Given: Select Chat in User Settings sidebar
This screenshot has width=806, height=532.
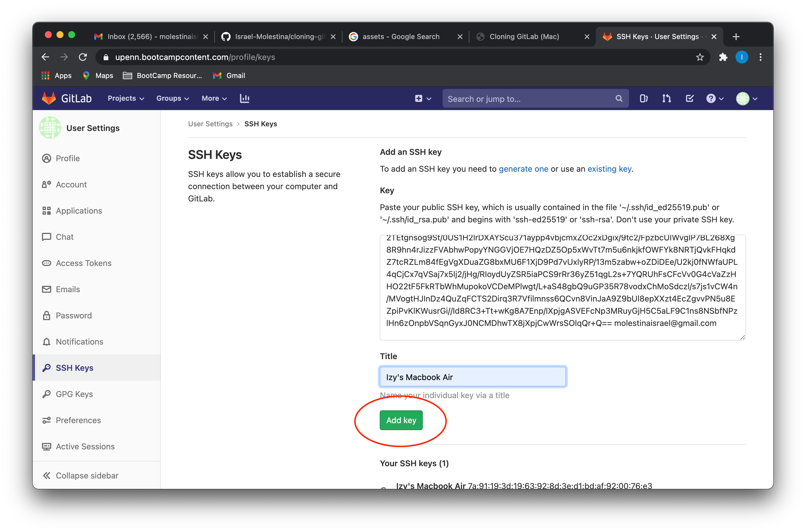Looking at the screenshot, I should pos(64,237).
